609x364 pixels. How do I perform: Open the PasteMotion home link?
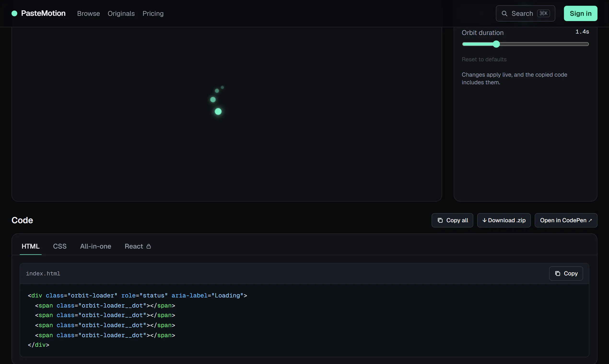tap(39, 13)
